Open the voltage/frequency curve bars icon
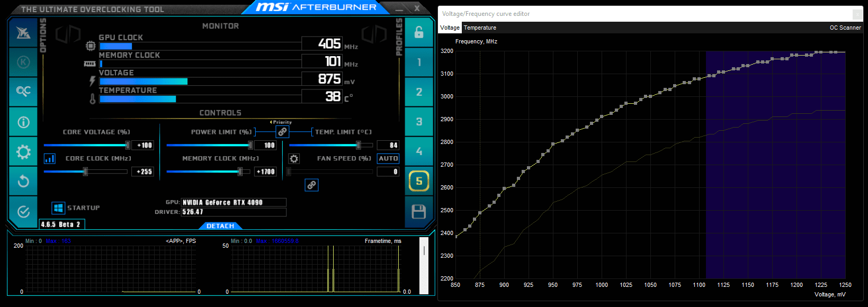 [x=50, y=158]
